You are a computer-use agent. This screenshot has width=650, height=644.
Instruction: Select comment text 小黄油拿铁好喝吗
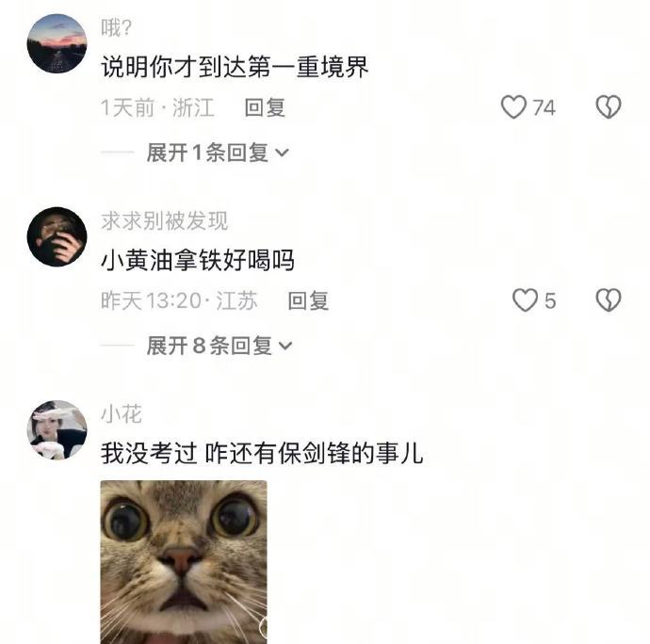click(x=198, y=260)
